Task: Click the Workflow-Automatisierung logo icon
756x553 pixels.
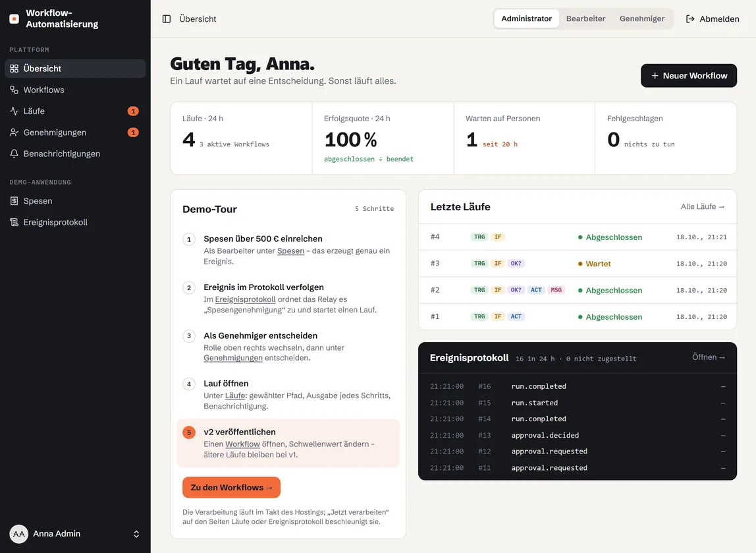Action: point(14,19)
